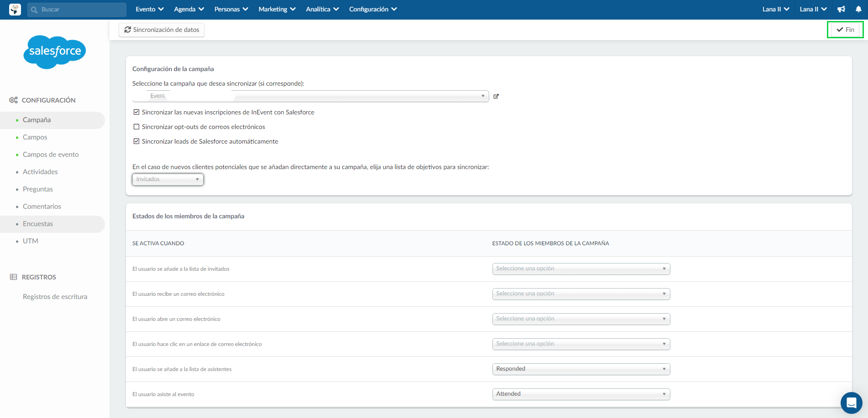Expand the second Lana II user dropdown
This screenshot has width=868, height=418.
(813, 9)
